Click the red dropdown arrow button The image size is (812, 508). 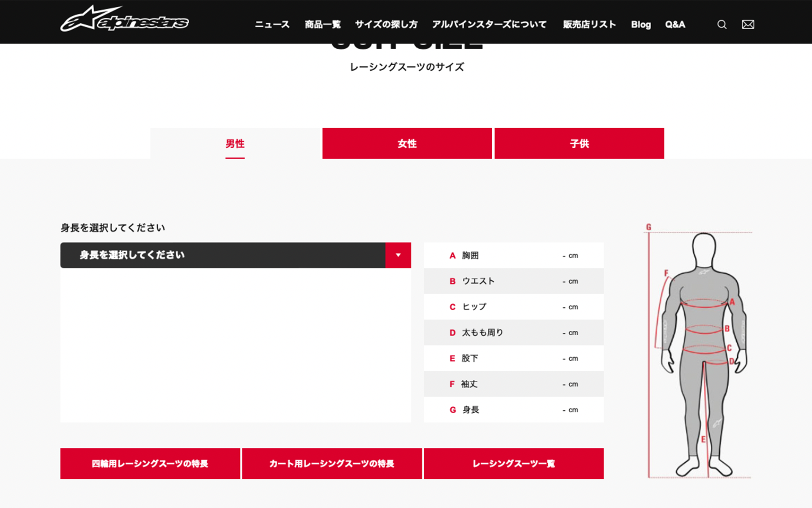coord(398,255)
